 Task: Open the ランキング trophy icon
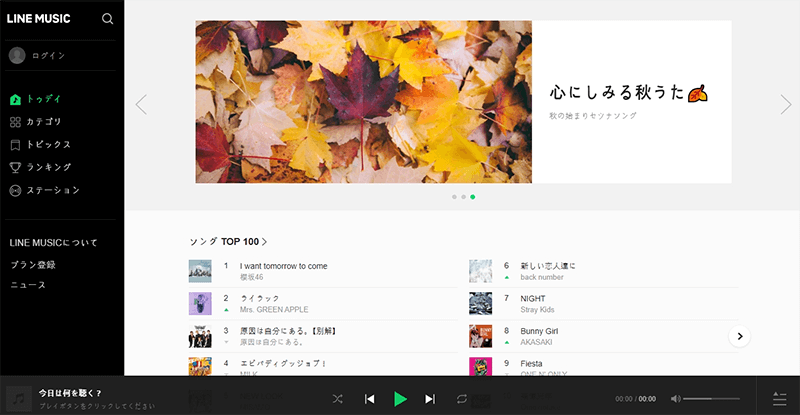coord(15,167)
